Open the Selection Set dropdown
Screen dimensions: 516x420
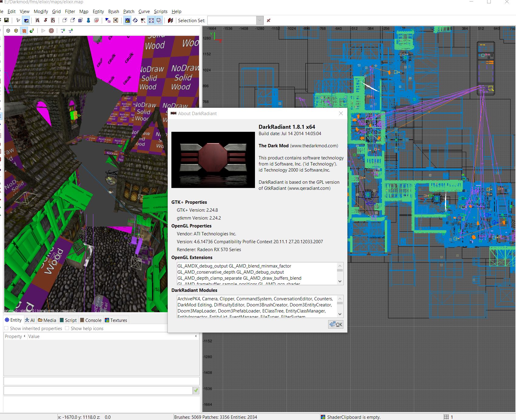pos(260,20)
